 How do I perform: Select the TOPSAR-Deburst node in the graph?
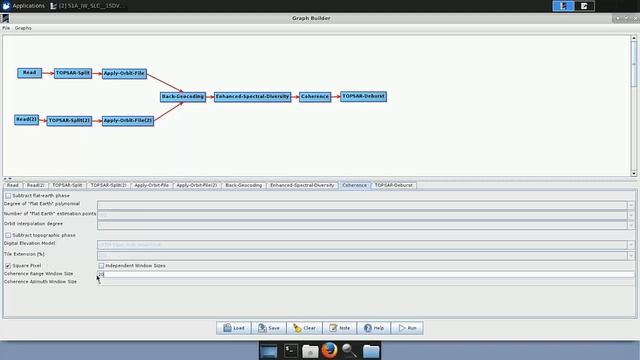tap(363, 96)
